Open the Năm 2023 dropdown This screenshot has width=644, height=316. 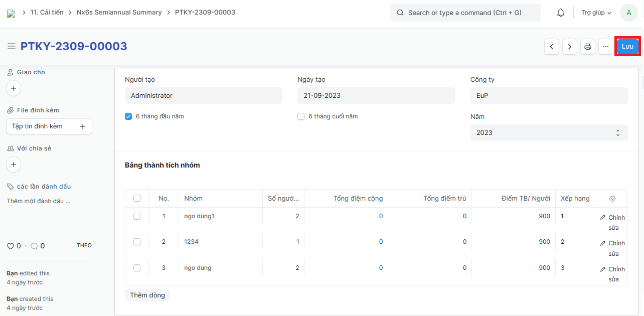point(549,133)
